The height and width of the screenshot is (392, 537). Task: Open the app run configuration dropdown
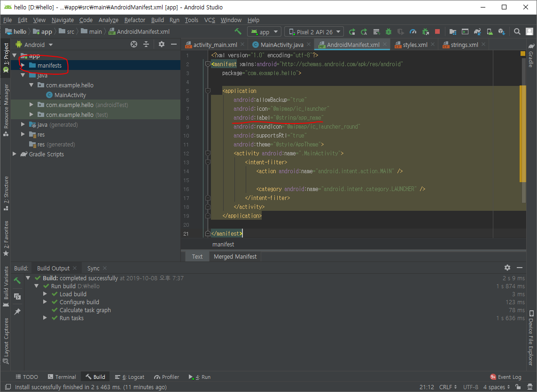(264, 32)
